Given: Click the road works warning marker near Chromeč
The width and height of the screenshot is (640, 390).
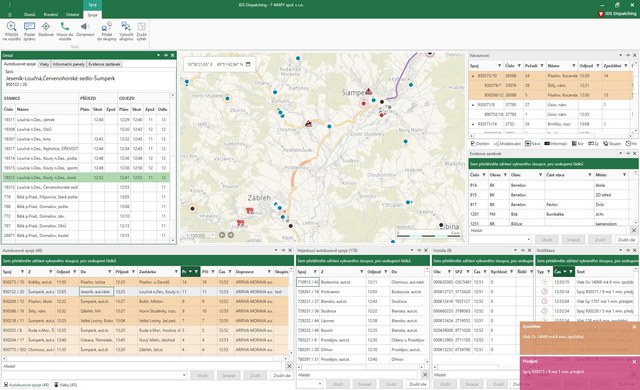Looking at the screenshot, I should click(309, 123).
